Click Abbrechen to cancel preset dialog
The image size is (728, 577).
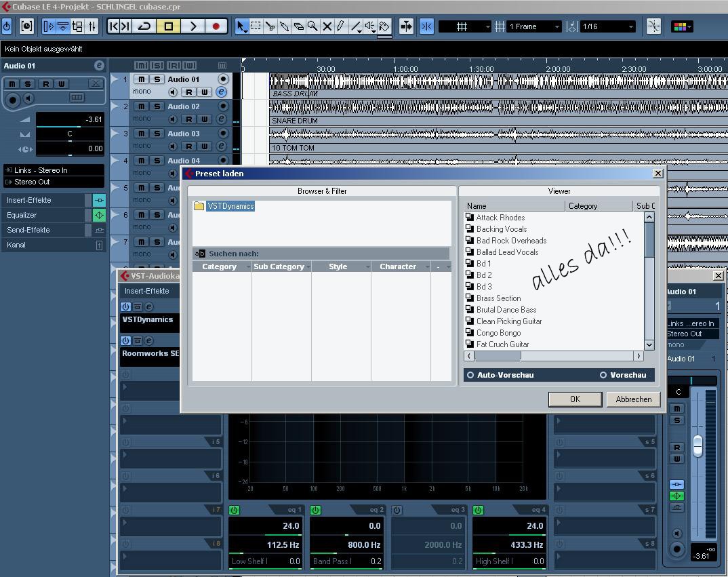point(633,399)
